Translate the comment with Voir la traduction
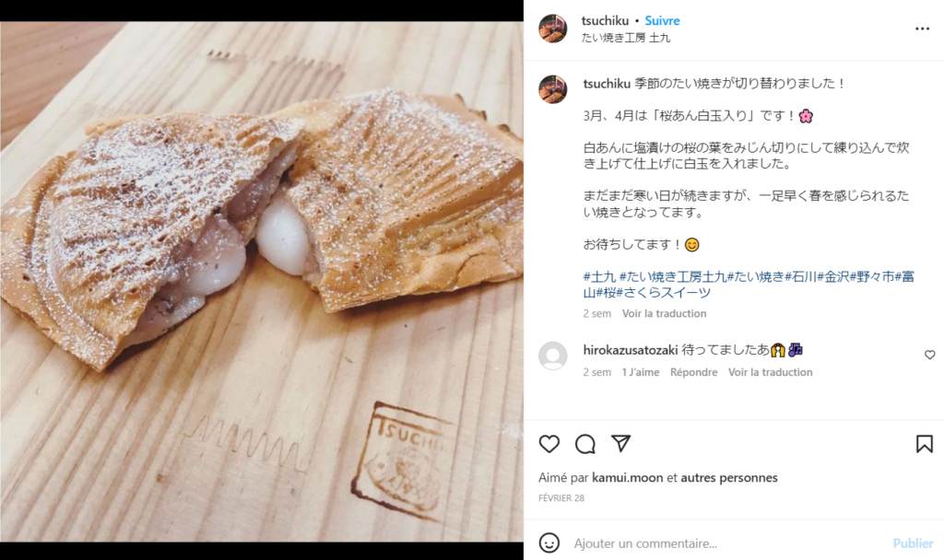944x560 pixels. (x=770, y=372)
